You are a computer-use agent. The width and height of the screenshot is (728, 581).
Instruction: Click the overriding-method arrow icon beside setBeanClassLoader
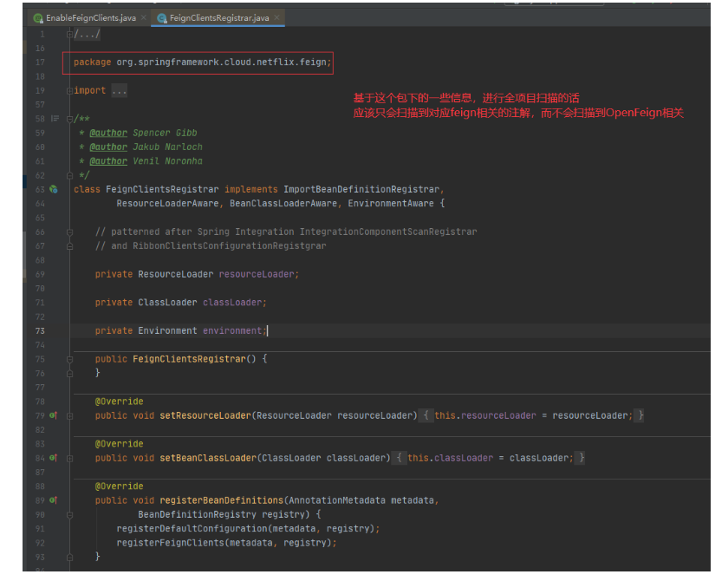coord(54,458)
